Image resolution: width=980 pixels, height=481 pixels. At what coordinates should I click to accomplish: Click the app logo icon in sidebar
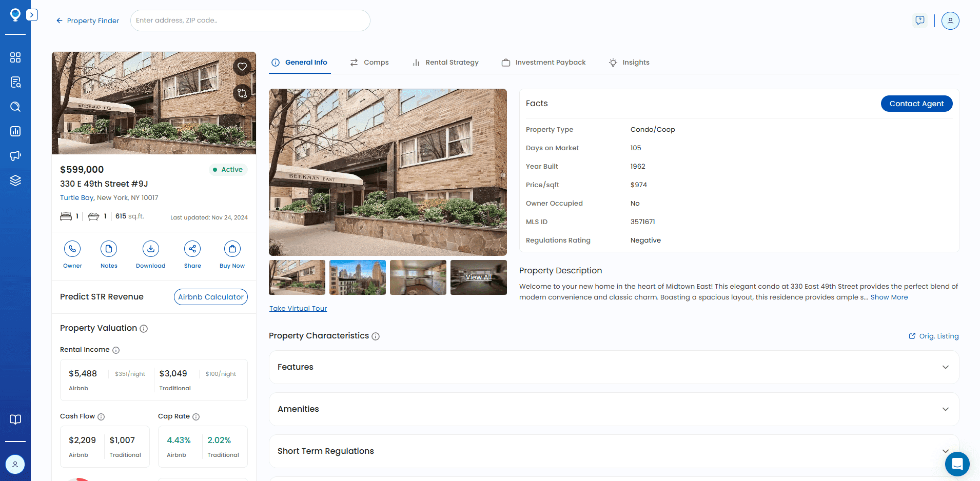coord(15,15)
